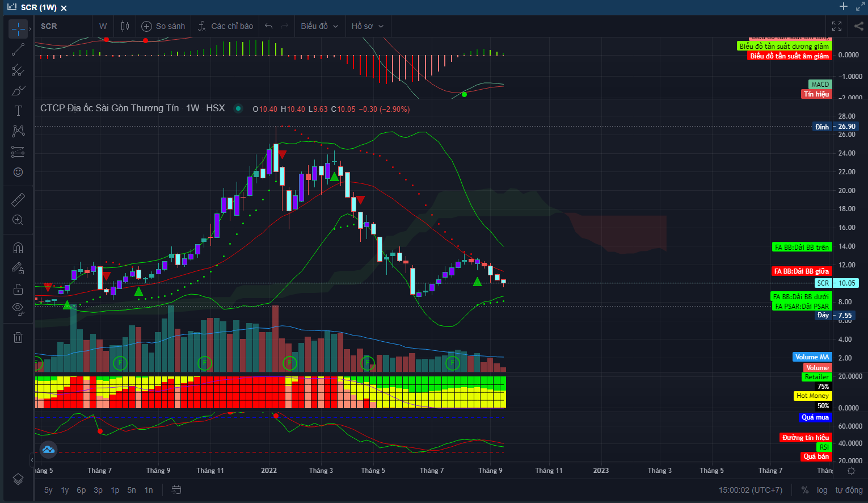The width and height of the screenshot is (868, 503).
Task: Click the Đường tín hiệu label
Action: tap(806, 438)
